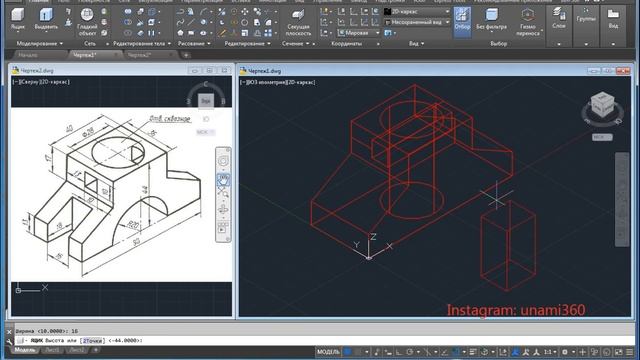640x360 pixels.
Task: Click МОДЕЛЬ space button in status bar
Action: tap(328, 352)
